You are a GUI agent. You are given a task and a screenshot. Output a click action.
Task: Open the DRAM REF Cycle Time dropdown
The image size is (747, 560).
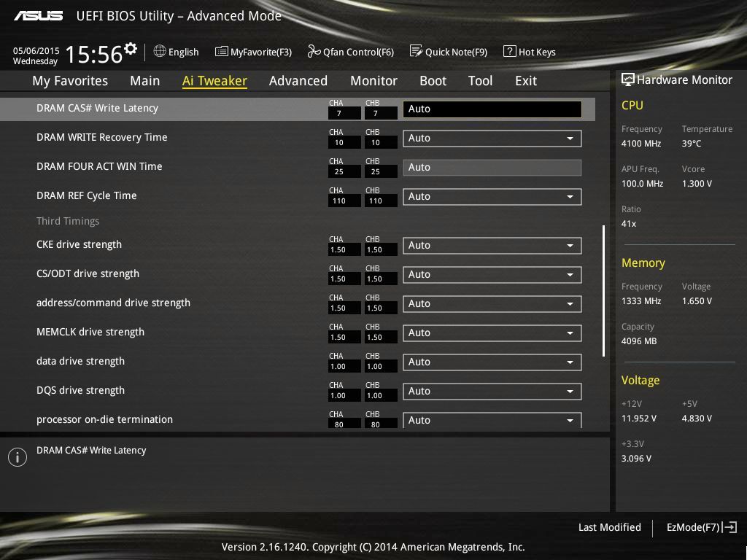click(492, 197)
